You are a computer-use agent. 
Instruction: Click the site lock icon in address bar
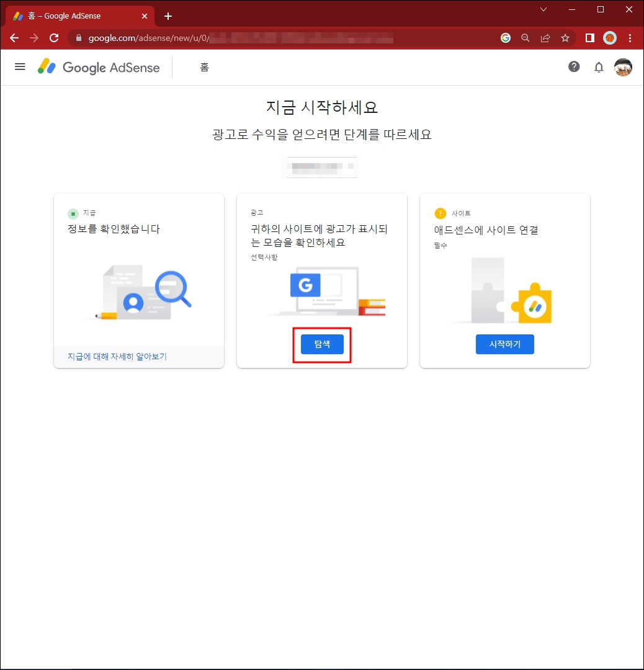point(78,38)
